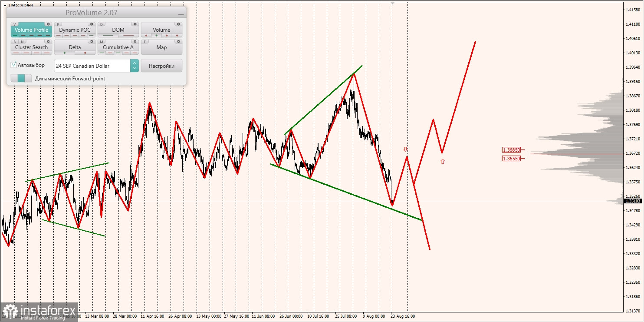
Task: Open Delta gear settings
Action: (x=92, y=42)
